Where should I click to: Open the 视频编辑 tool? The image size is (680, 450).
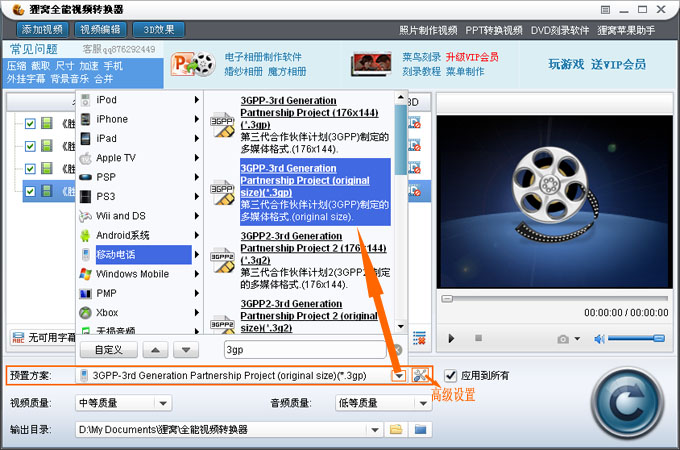click(x=100, y=29)
